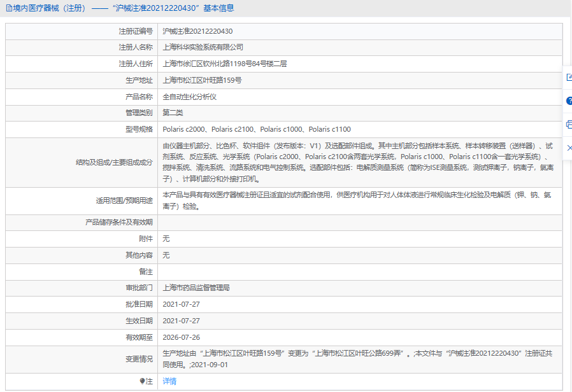
Task: Click the 结构及组成/主要组成成分 label
Action: 114,162
